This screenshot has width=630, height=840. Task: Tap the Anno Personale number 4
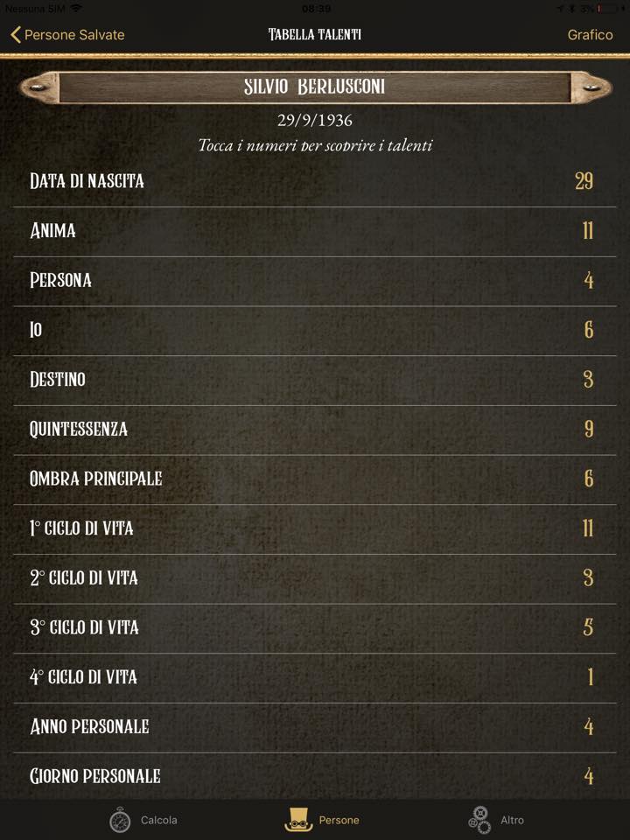[x=589, y=727]
